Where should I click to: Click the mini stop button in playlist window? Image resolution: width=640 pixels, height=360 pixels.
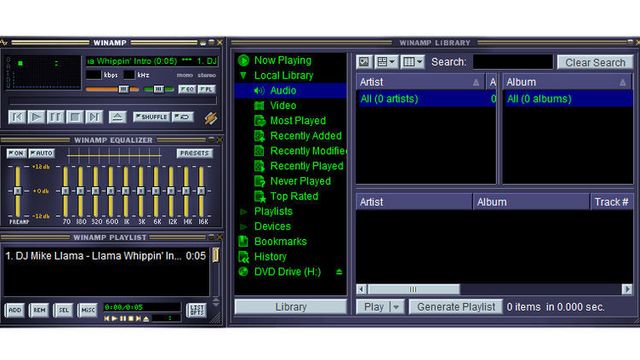click(x=131, y=318)
